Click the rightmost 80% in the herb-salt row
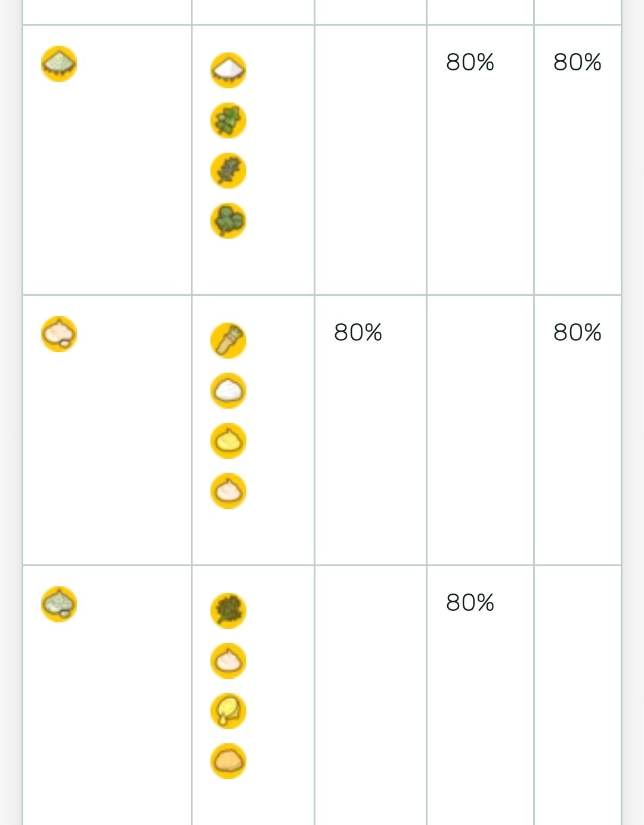Image resolution: width=644 pixels, height=825 pixels. (x=577, y=62)
